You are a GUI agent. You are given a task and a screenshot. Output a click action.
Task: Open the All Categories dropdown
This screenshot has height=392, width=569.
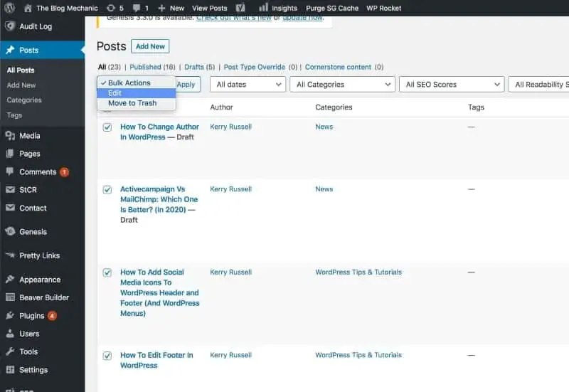[342, 85]
